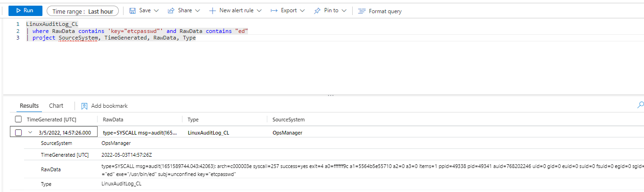Click the pane splitter handle between query and results
The width and height of the screenshot is (644, 192).
click(x=330, y=95)
